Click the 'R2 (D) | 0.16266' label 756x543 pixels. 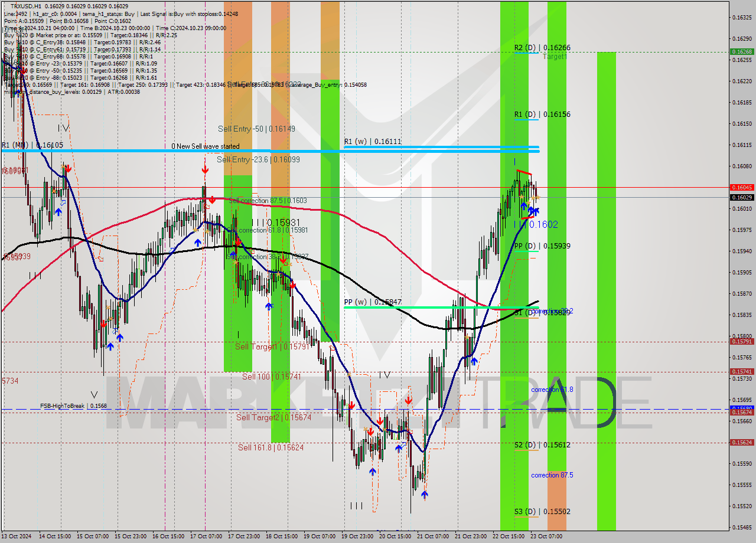point(542,48)
